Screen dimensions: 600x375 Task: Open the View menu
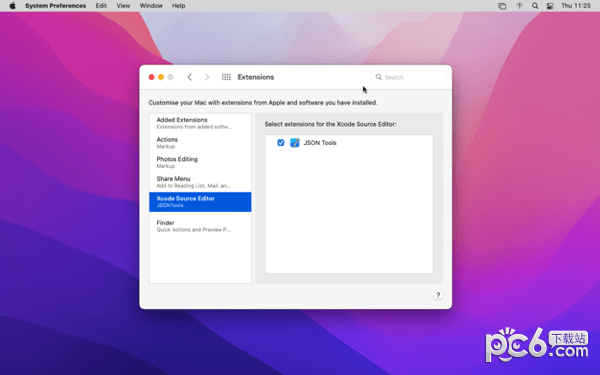click(123, 6)
